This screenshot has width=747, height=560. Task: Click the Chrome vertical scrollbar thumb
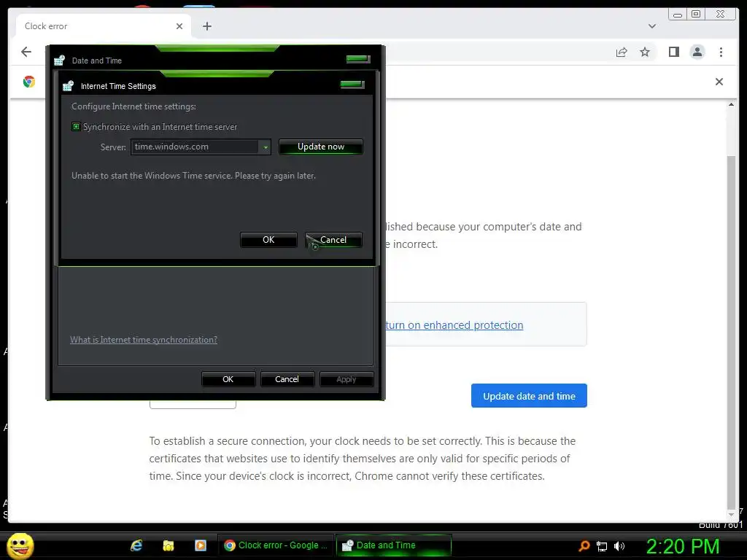(x=731, y=332)
